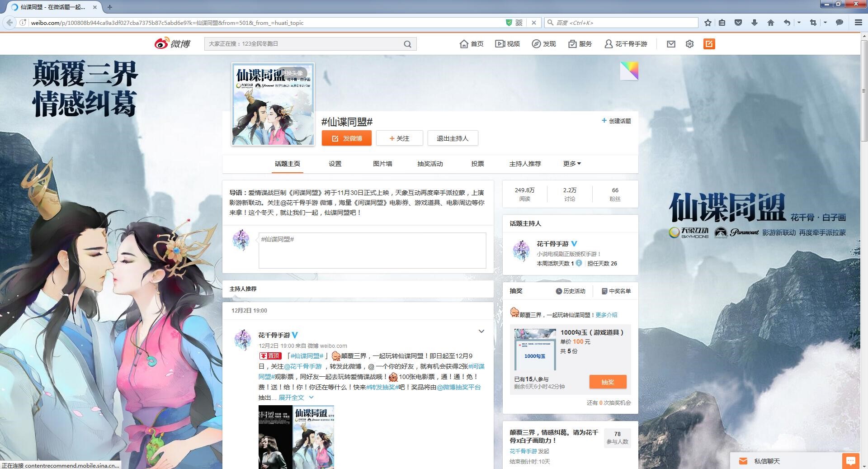This screenshot has width=868, height=469.
Task: Click the colorful skin template icon
Action: pyautogui.click(x=629, y=71)
